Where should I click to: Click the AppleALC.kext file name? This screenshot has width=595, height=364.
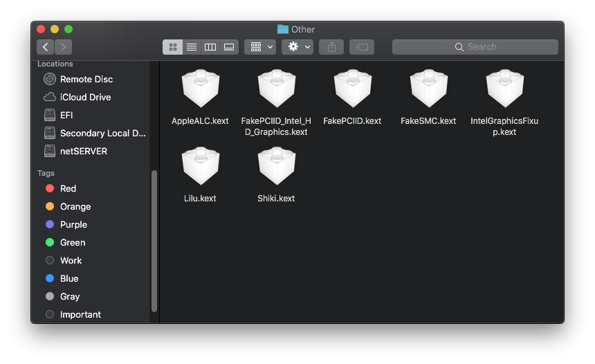point(200,121)
